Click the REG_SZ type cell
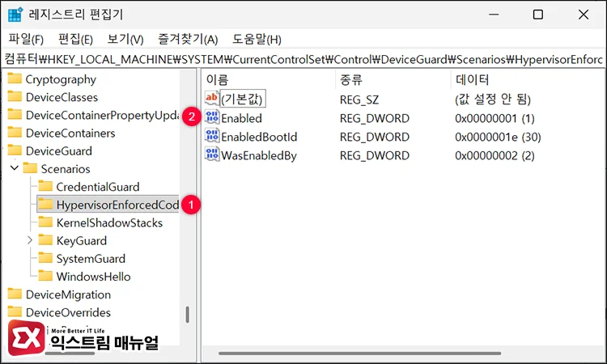The image size is (607, 364). [359, 99]
